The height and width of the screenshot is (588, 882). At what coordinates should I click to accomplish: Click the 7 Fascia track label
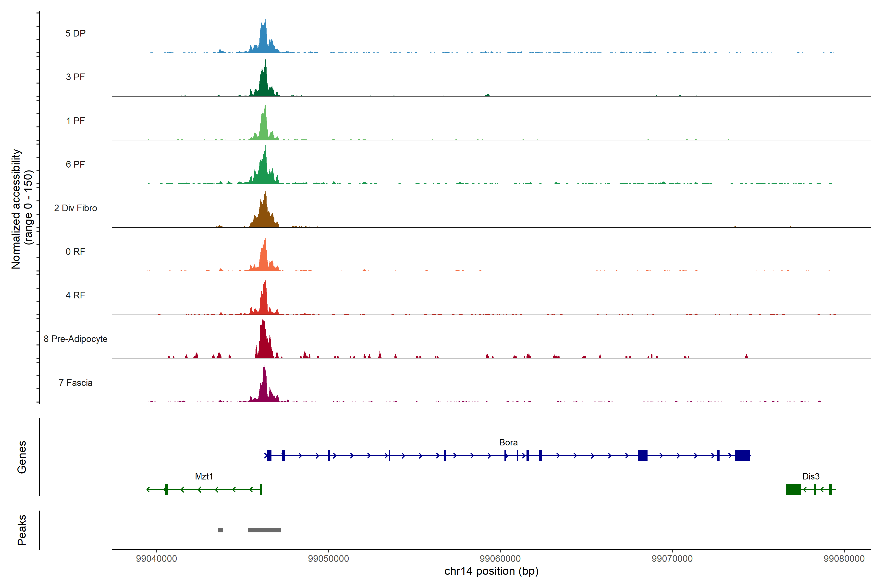click(x=75, y=382)
